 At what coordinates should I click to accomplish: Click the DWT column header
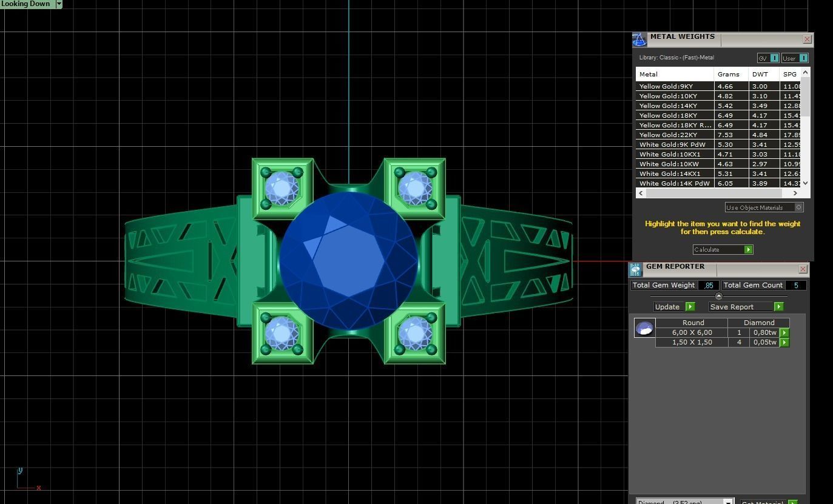click(764, 74)
